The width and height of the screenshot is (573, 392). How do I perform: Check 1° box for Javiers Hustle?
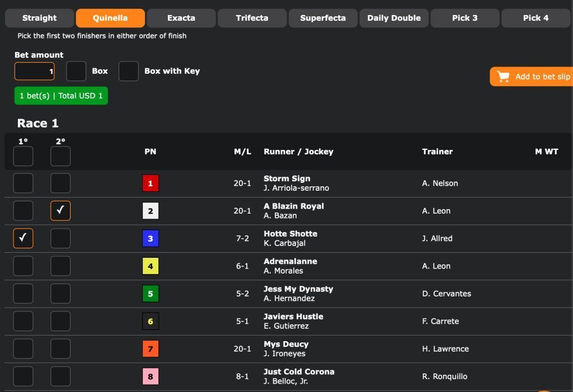tap(23, 321)
